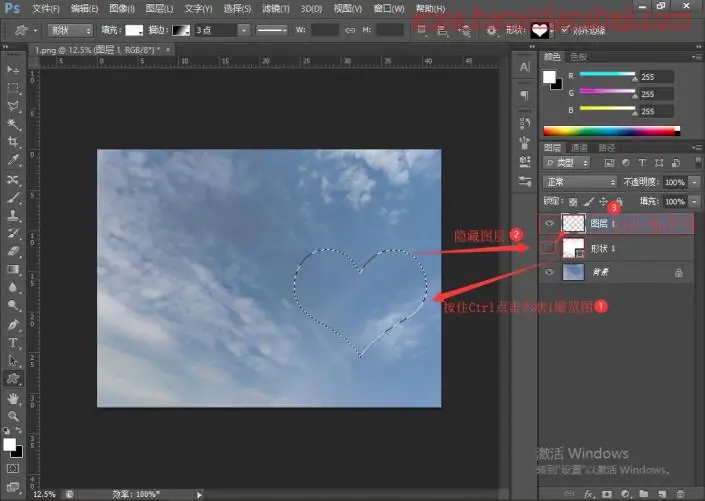Switch to the 路径 tab
This screenshot has height=501, width=705.
coord(606,148)
